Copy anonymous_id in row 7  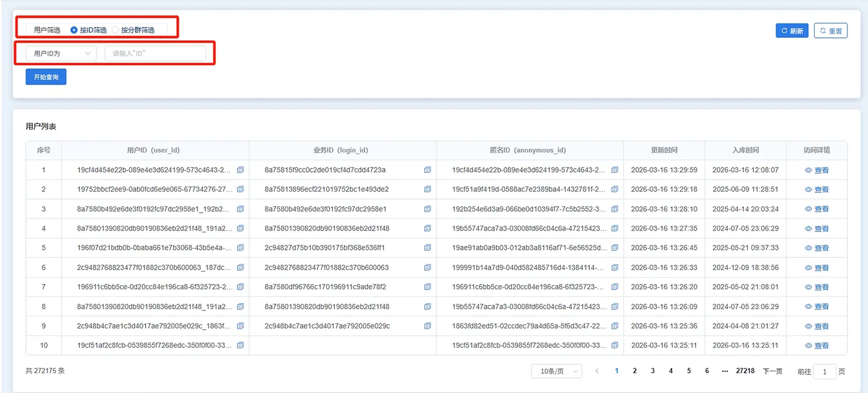coord(614,287)
